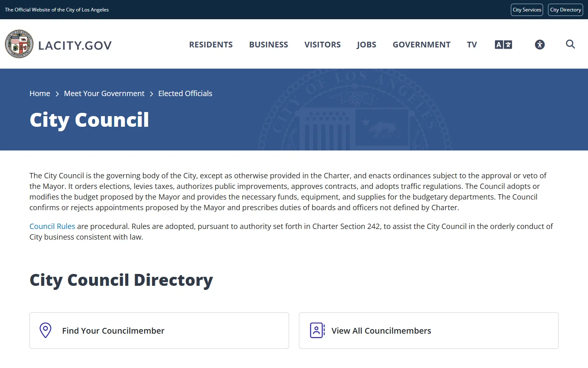The height and width of the screenshot is (368, 588).
Task: Open the accessibility options icon
Action: point(540,45)
